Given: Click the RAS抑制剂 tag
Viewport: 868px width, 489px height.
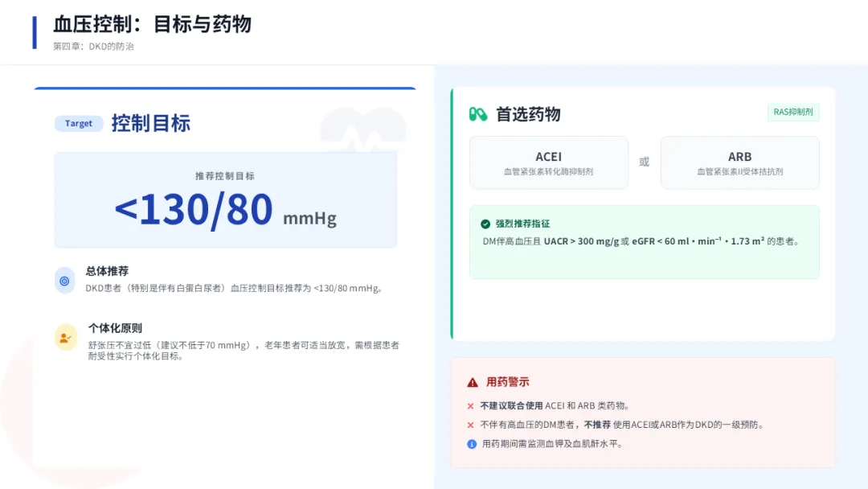Looking at the screenshot, I should (x=792, y=112).
